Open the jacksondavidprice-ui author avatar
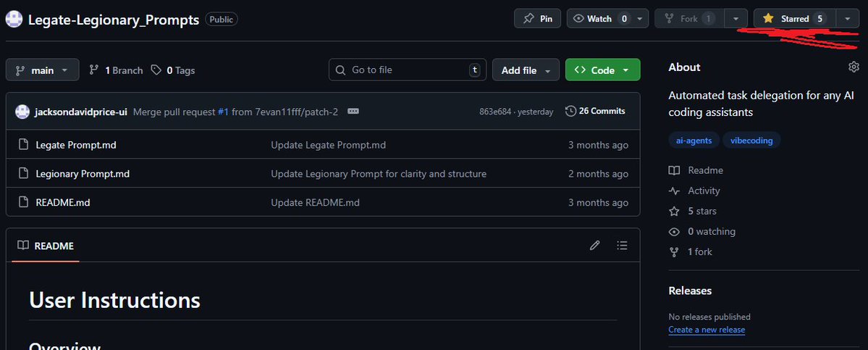Image resolution: width=868 pixels, height=350 pixels. tap(22, 112)
